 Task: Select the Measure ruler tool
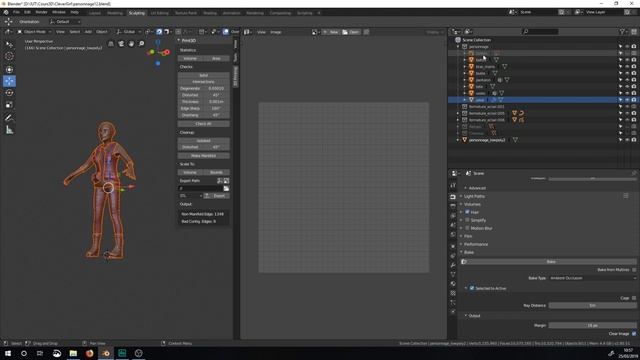click(x=9, y=130)
